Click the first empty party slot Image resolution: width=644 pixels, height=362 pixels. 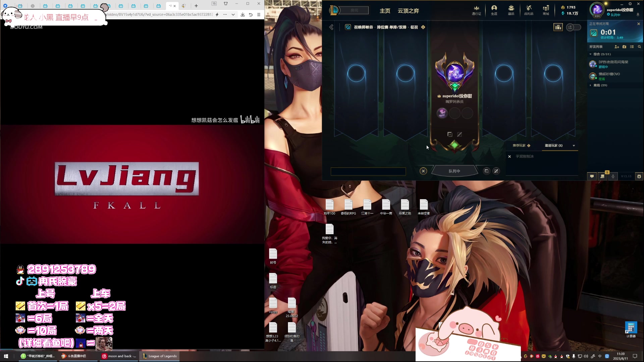point(356,73)
